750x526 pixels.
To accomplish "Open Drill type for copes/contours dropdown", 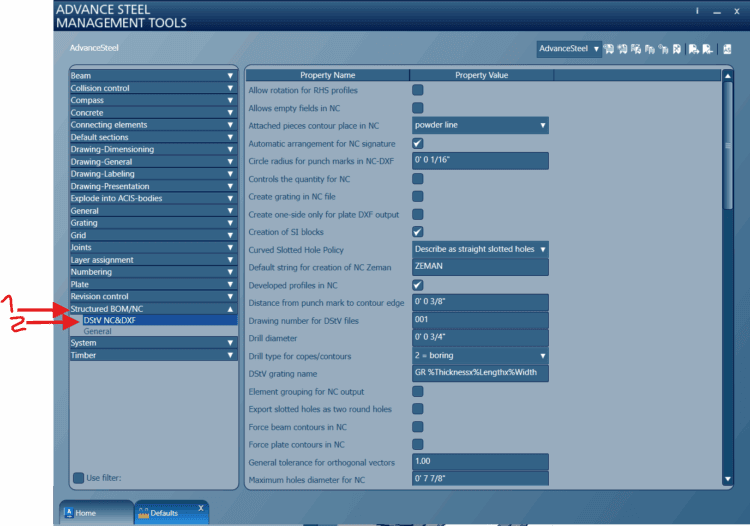I will [x=480, y=355].
